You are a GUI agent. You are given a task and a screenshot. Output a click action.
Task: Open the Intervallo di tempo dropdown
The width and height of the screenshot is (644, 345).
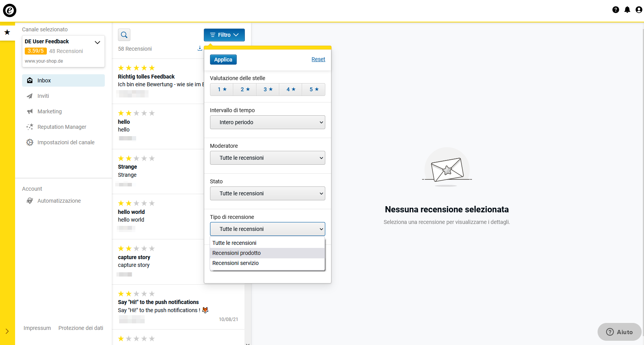pyautogui.click(x=268, y=122)
